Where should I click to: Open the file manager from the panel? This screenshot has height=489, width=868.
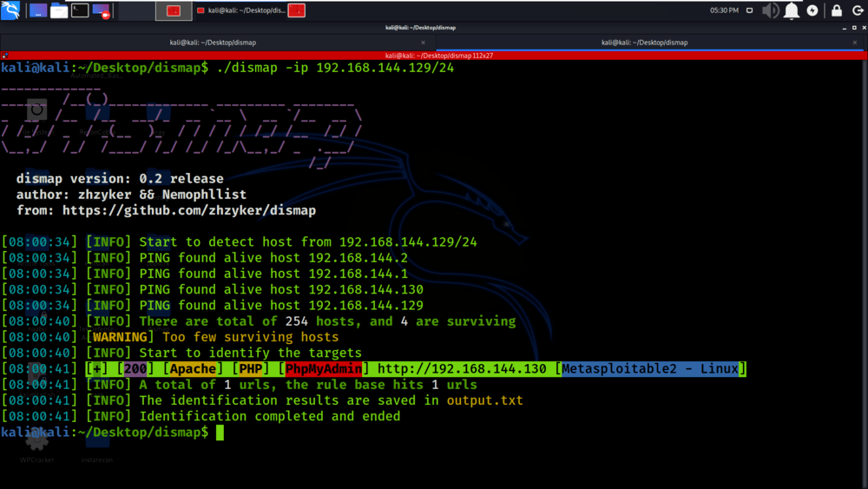pyautogui.click(x=59, y=10)
